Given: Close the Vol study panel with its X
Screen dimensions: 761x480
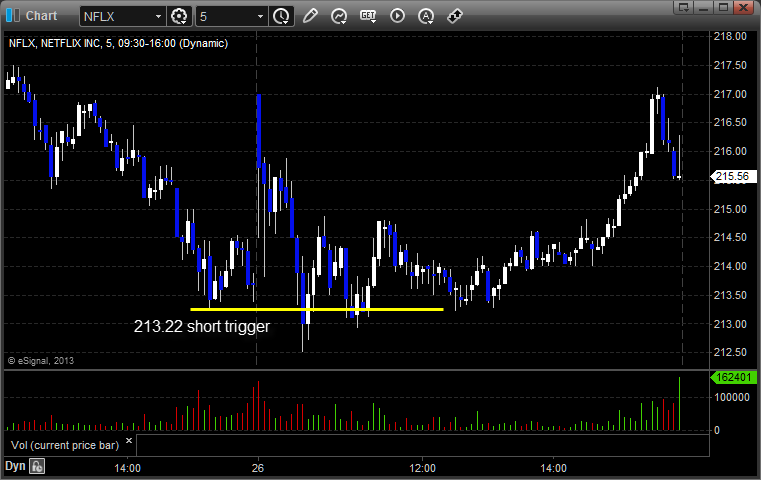Looking at the screenshot, I should point(129,440).
